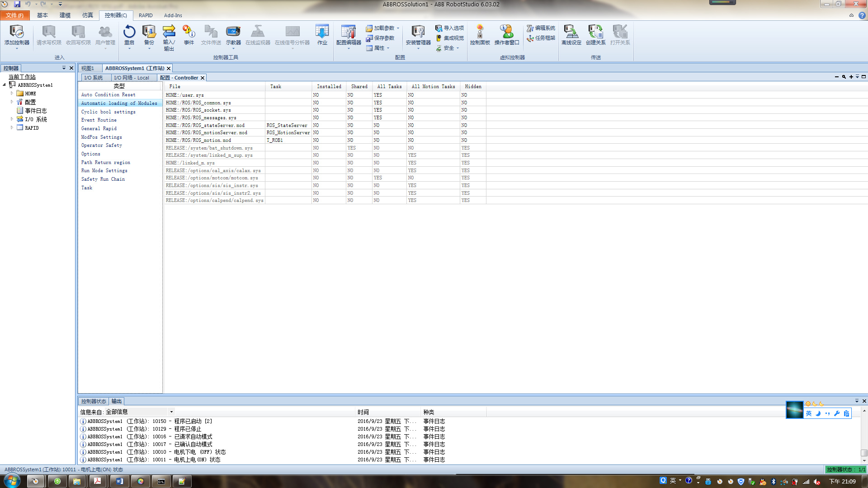Click 创建关系 (Create Relation)
Screen dimensions: 868x488
[x=595, y=35]
